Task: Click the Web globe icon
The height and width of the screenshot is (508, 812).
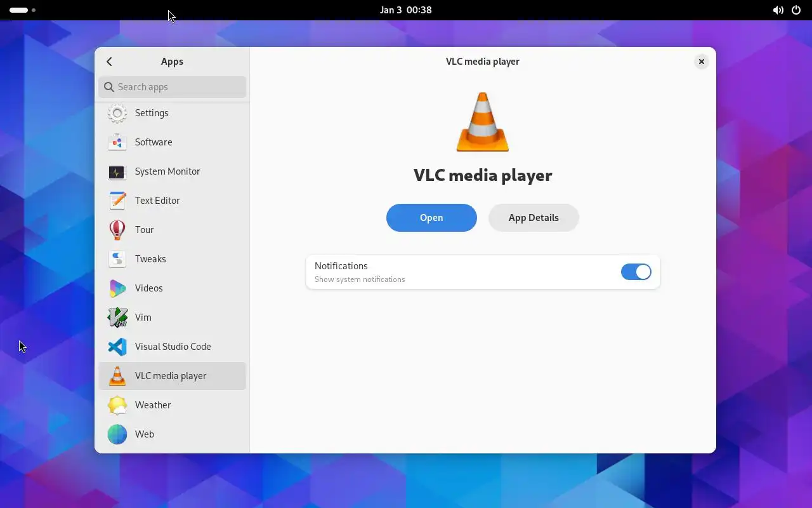Action: click(x=117, y=434)
